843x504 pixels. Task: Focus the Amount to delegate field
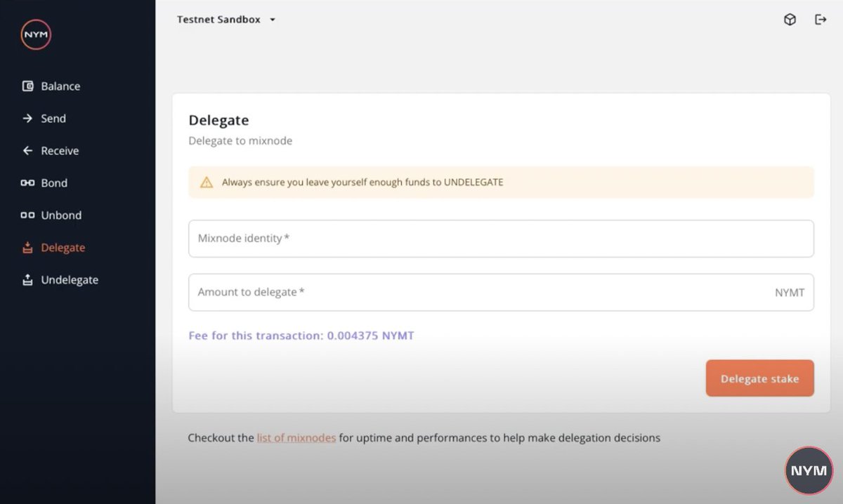pyautogui.click(x=501, y=292)
